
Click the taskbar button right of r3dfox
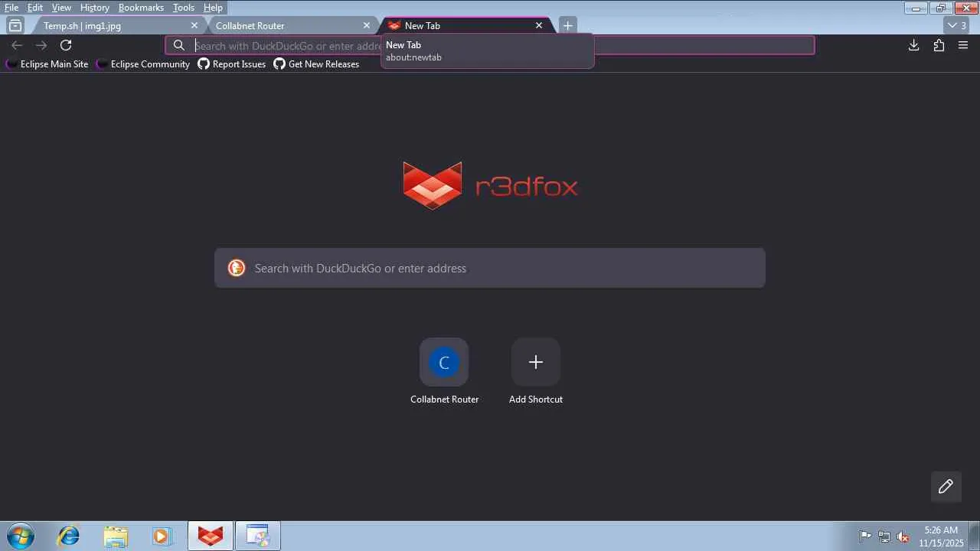258,536
